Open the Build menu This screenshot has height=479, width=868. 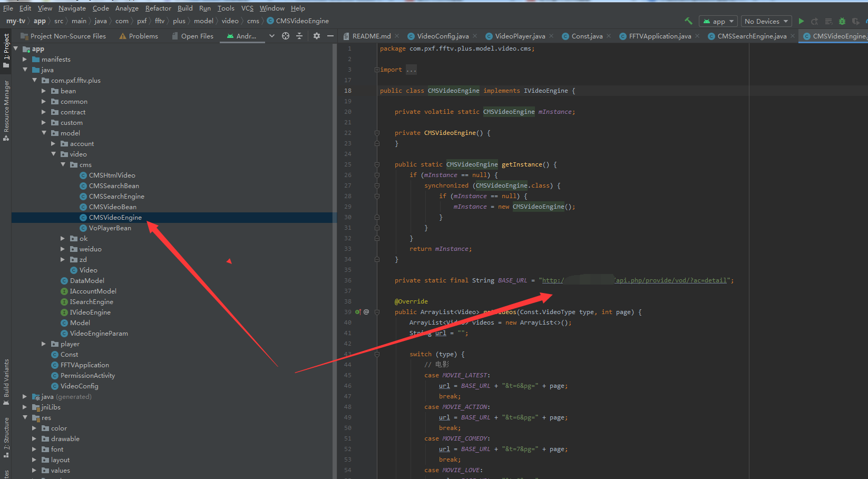(x=185, y=8)
